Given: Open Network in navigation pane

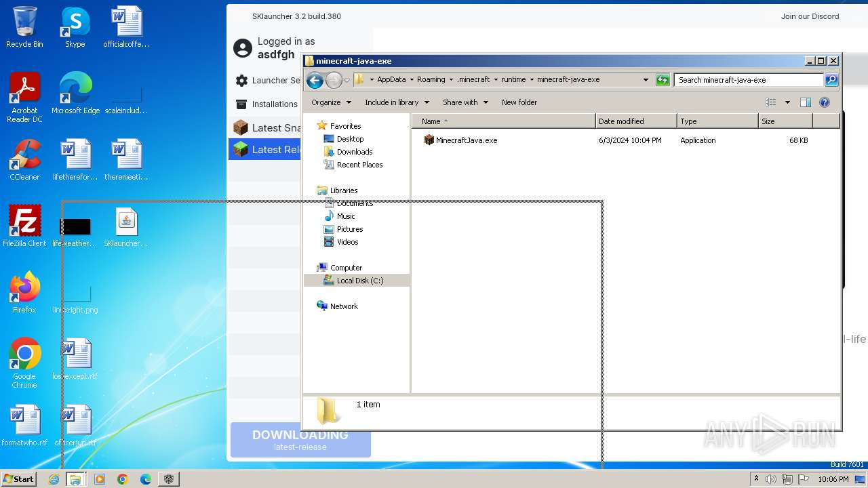Looking at the screenshot, I should coord(337,306).
